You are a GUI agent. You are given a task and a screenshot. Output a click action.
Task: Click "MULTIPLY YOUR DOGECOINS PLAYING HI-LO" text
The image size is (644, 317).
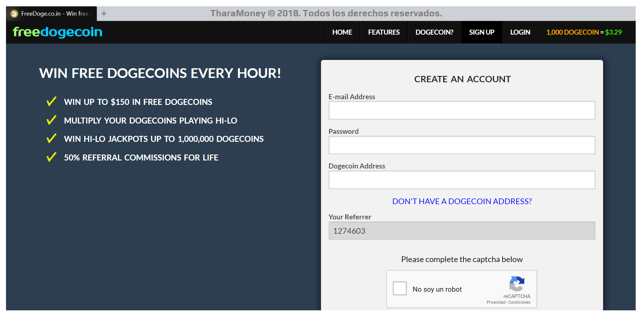tap(151, 121)
